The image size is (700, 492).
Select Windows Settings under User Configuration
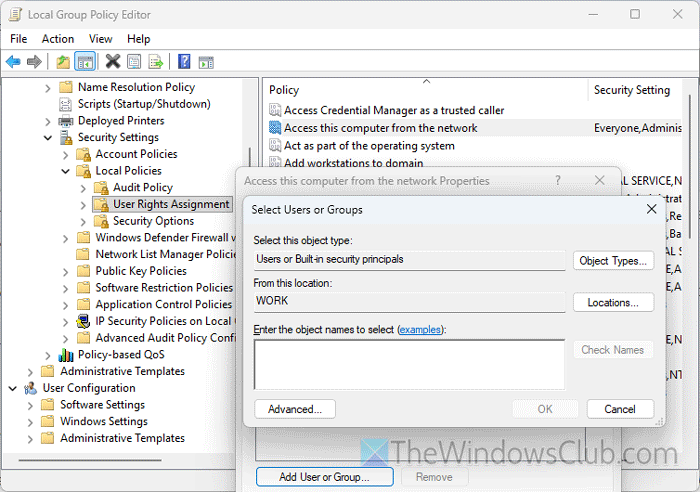104,421
